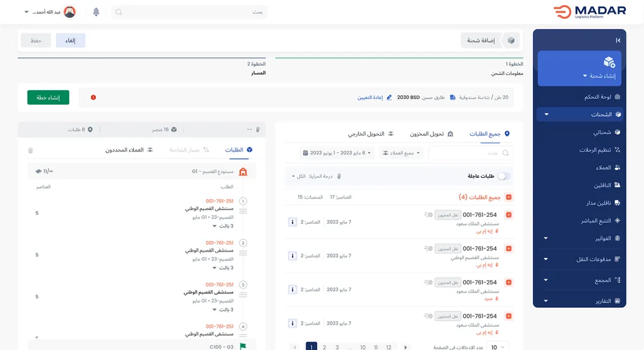
Task: Click the orders search field in جميع الطلبات
Action: pyautogui.click(x=470, y=153)
